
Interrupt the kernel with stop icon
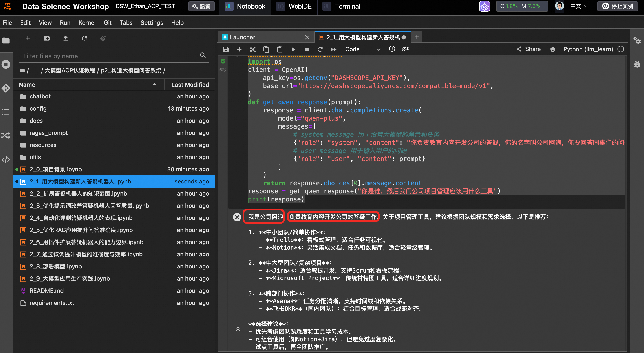click(x=307, y=49)
